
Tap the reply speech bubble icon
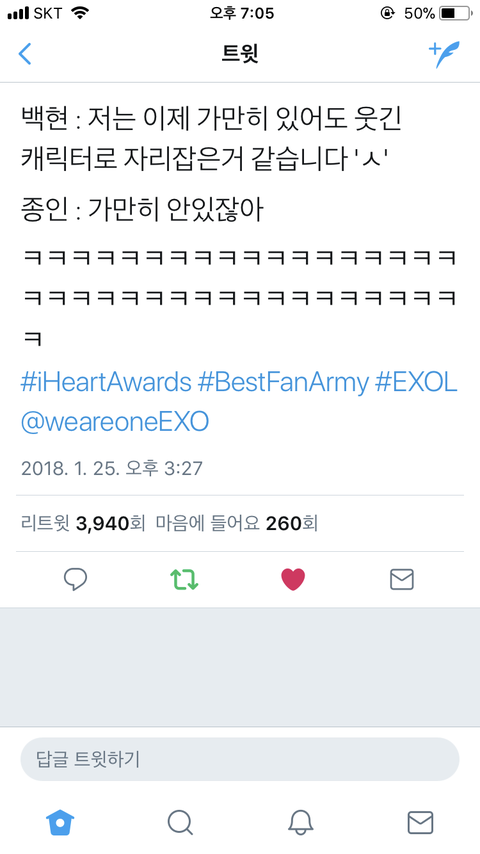point(75,580)
